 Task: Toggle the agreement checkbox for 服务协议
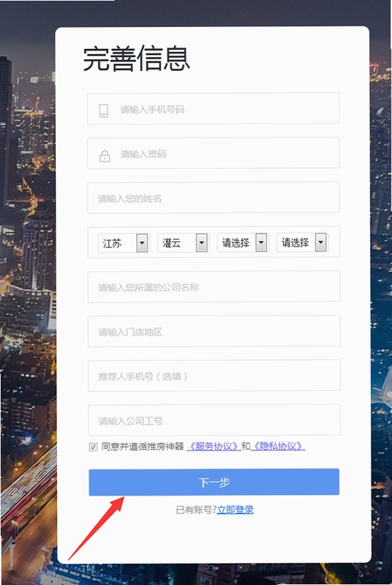pos(93,447)
